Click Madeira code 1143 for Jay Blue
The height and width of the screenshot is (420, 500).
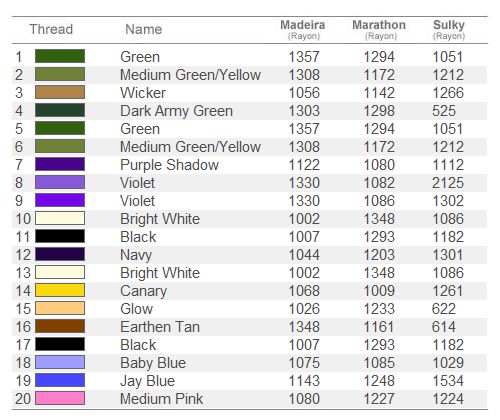[x=304, y=381]
